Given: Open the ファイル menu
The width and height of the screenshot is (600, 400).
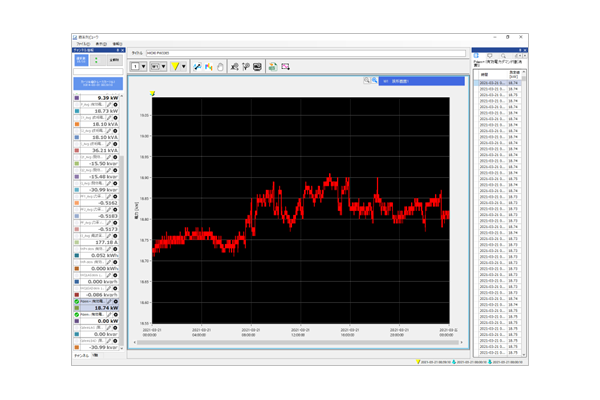Looking at the screenshot, I should pos(83,44).
